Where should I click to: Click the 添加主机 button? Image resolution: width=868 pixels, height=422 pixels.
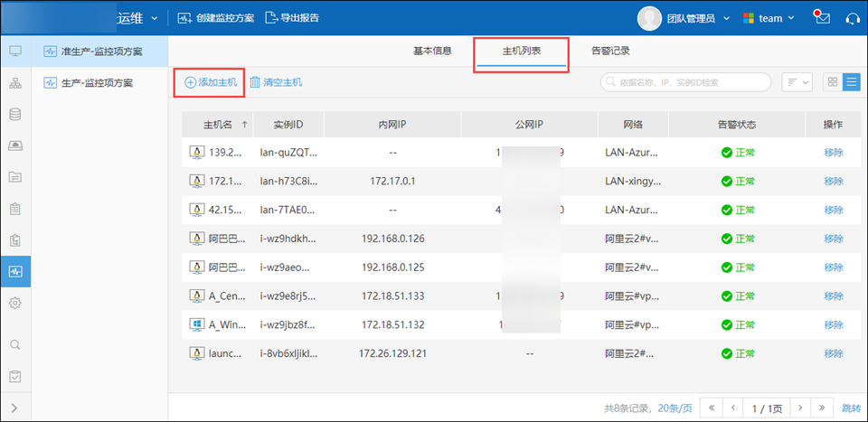211,82
